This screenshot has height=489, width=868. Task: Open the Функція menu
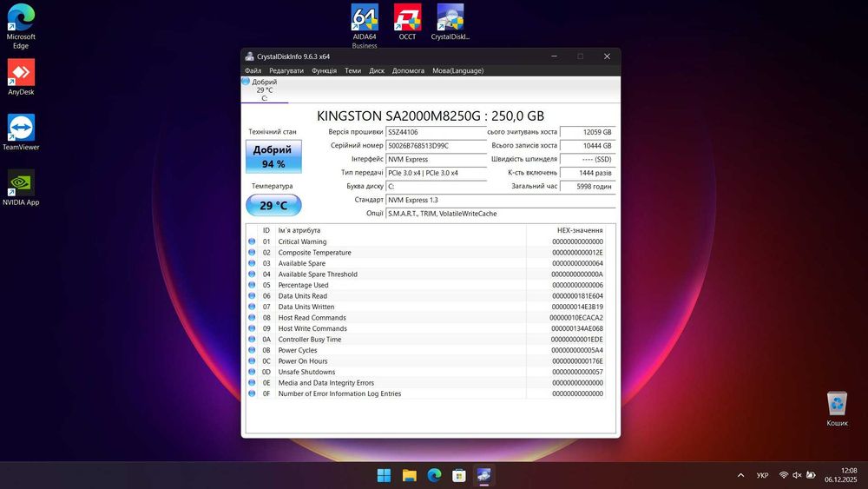click(324, 71)
